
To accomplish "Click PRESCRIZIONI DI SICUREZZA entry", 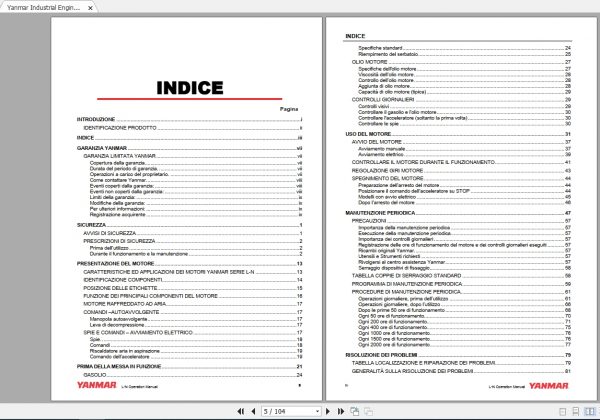I will 119,241.
